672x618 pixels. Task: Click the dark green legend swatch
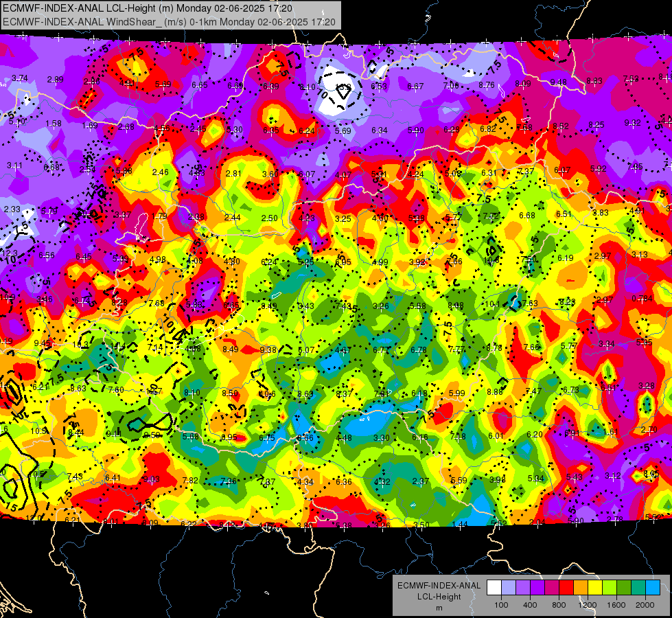[x=624, y=588]
